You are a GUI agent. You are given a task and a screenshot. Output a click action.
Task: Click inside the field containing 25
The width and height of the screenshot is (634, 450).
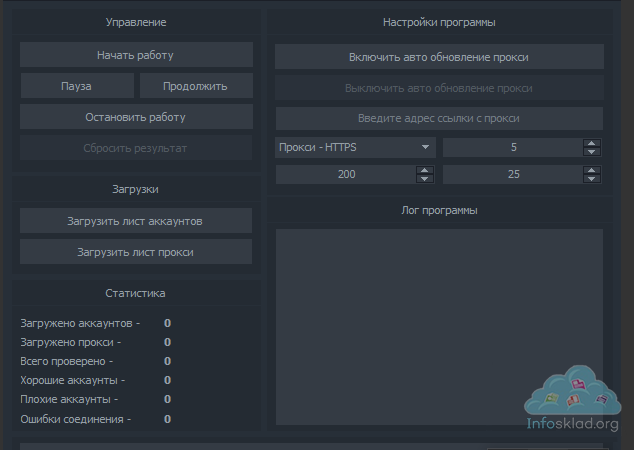click(512, 175)
